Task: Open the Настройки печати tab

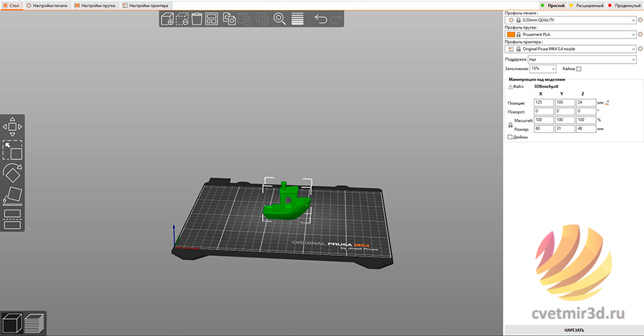Action: [47, 5]
